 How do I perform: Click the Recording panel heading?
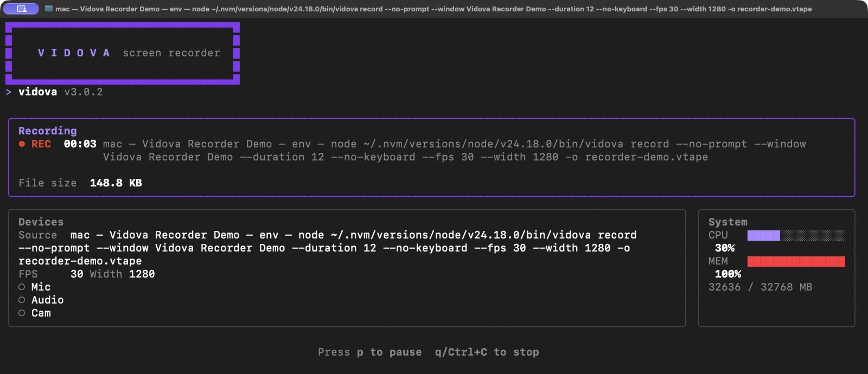[x=48, y=131]
